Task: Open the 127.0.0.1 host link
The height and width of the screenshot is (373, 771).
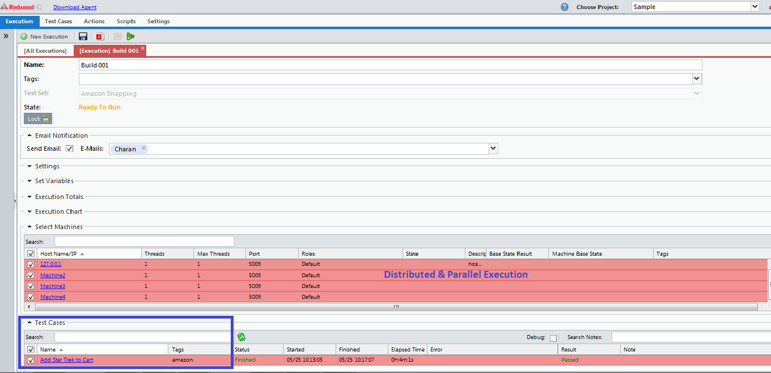Action: pos(51,264)
